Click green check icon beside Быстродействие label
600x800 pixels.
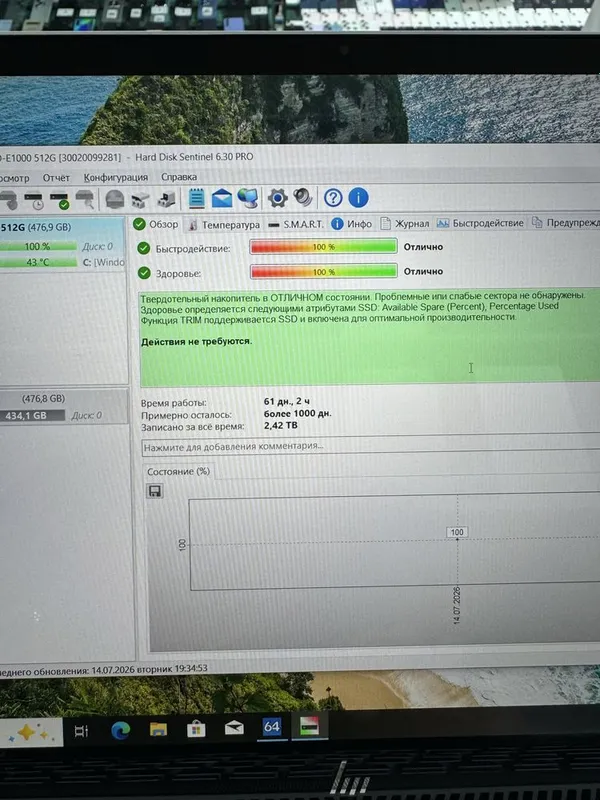144,248
